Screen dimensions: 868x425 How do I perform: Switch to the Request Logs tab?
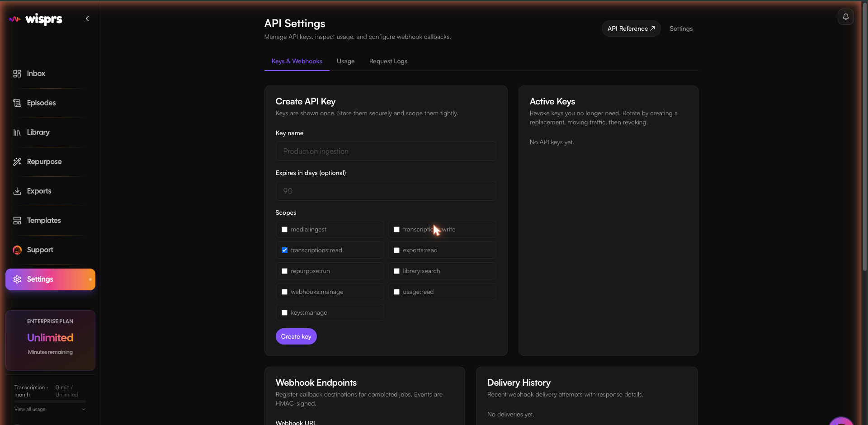388,61
